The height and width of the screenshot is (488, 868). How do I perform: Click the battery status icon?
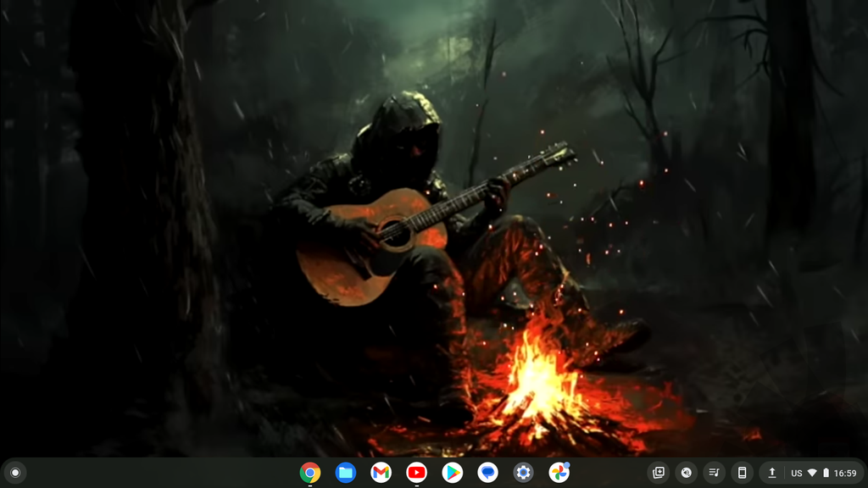(826, 473)
